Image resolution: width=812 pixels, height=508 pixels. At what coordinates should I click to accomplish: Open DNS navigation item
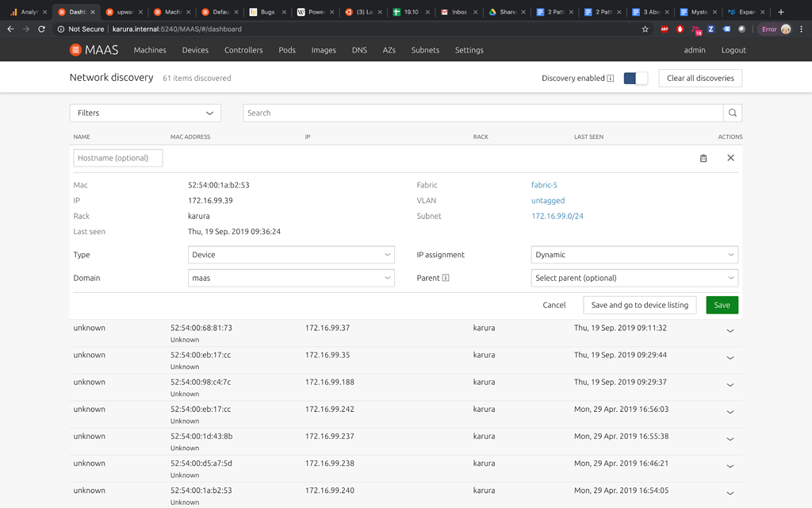point(359,50)
